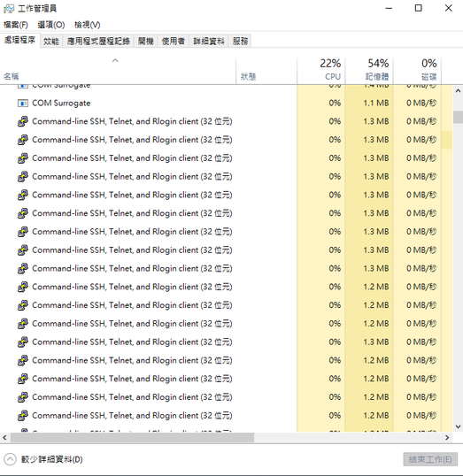
Task: Close the 工作管理員 window
Action: click(449, 8)
